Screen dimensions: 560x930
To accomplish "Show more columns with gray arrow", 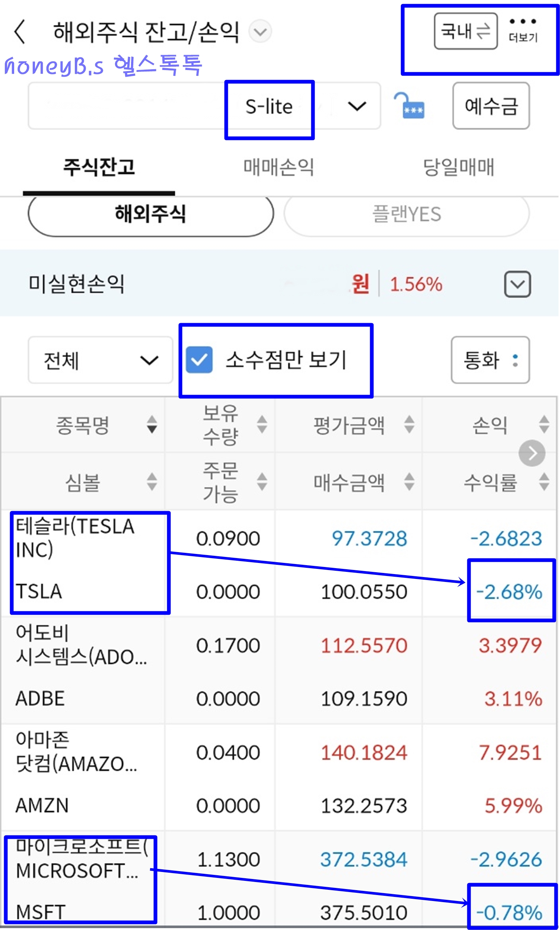I will (x=532, y=453).
